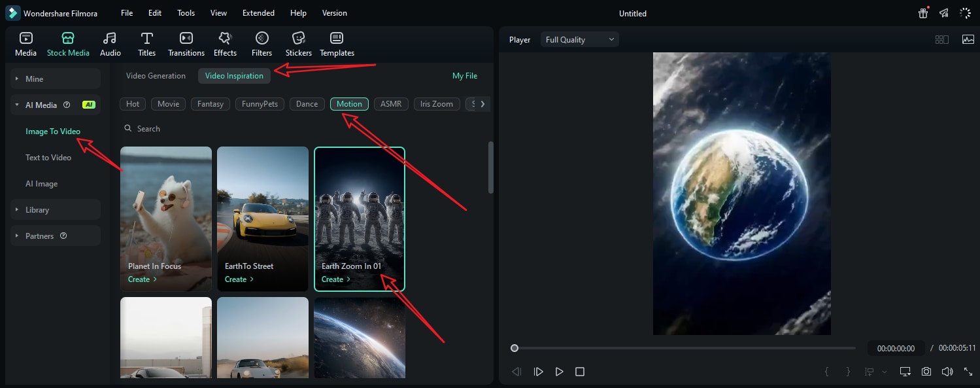Toggle the Motion category tag
Image resolution: width=980 pixels, height=388 pixels.
(x=349, y=103)
